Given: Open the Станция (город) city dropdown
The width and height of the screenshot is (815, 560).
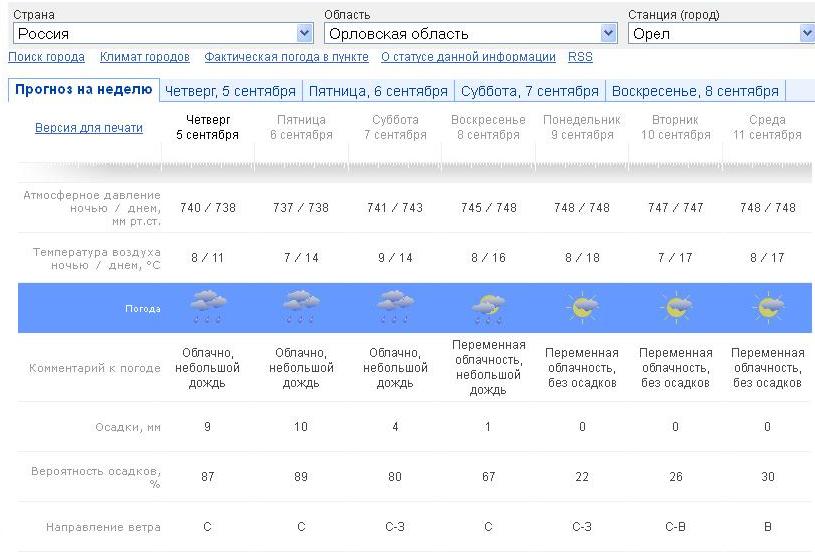Looking at the screenshot, I should 720,33.
